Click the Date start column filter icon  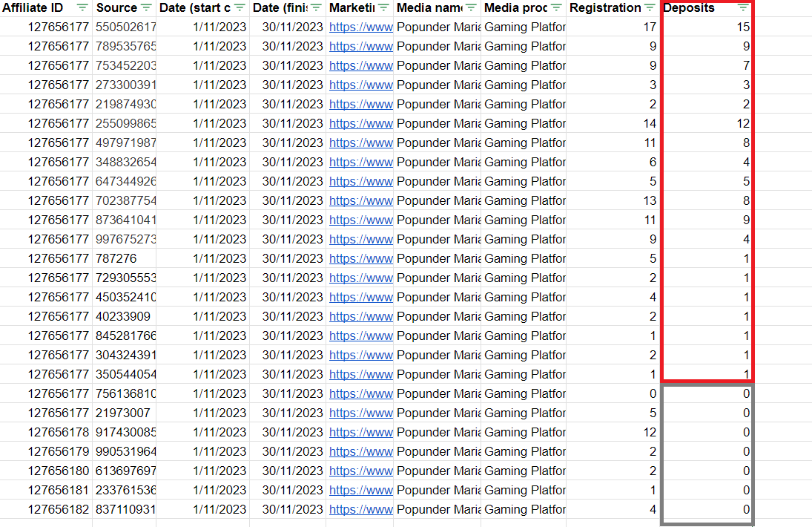(240, 7)
